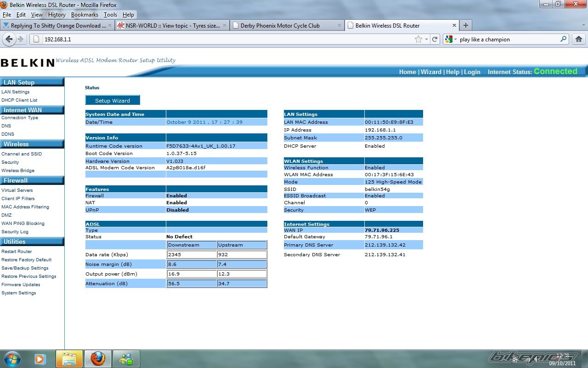Go to Channel and SSID page
Image resolution: width=588 pixels, height=368 pixels.
point(22,154)
